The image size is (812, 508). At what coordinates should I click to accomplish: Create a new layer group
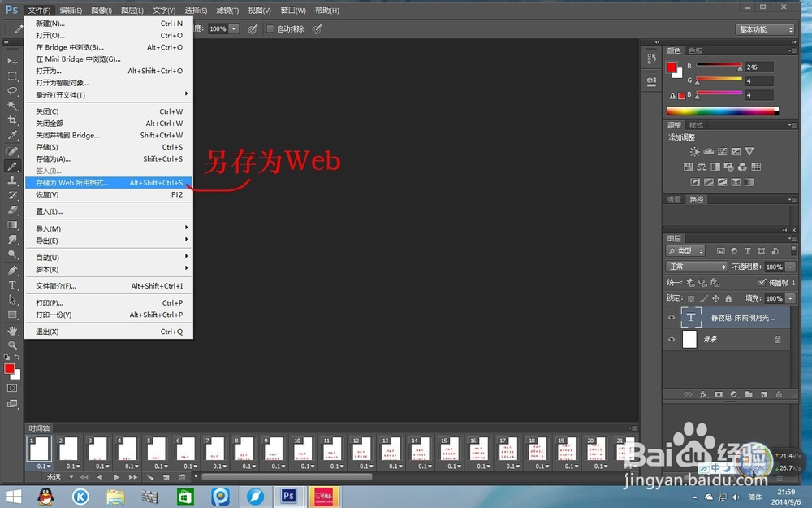pyautogui.click(x=749, y=394)
